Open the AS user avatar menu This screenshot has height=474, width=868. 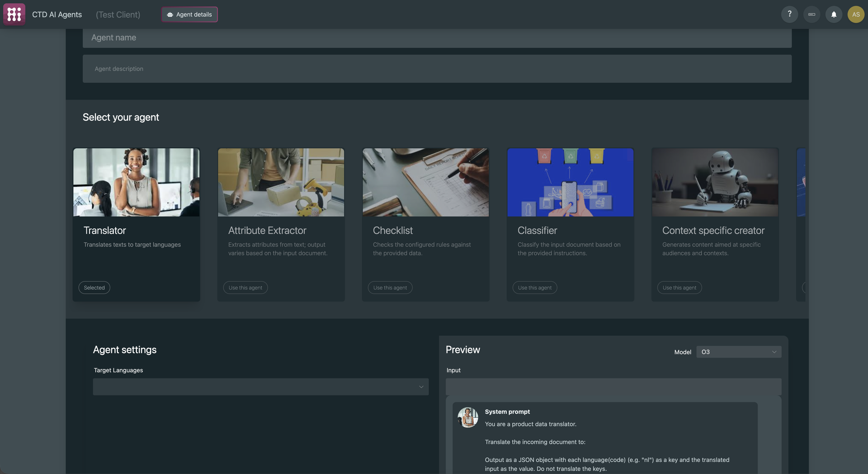pos(856,14)
